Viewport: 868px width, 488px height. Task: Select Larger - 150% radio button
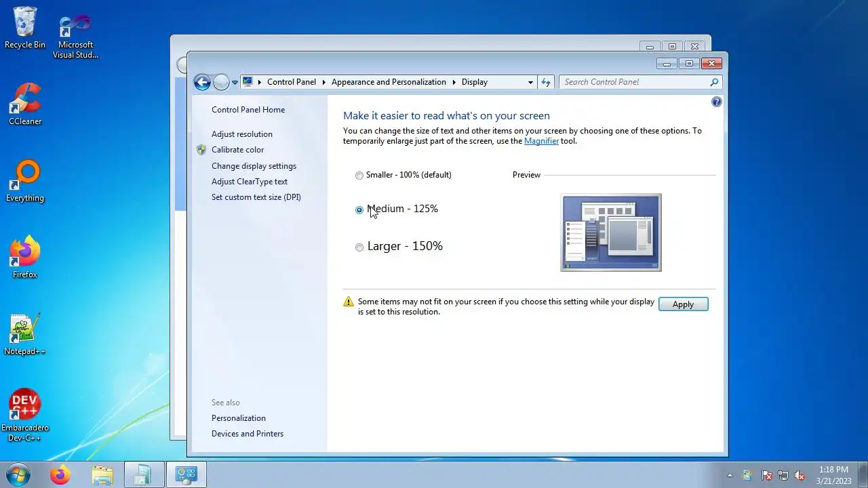(359, 247)
